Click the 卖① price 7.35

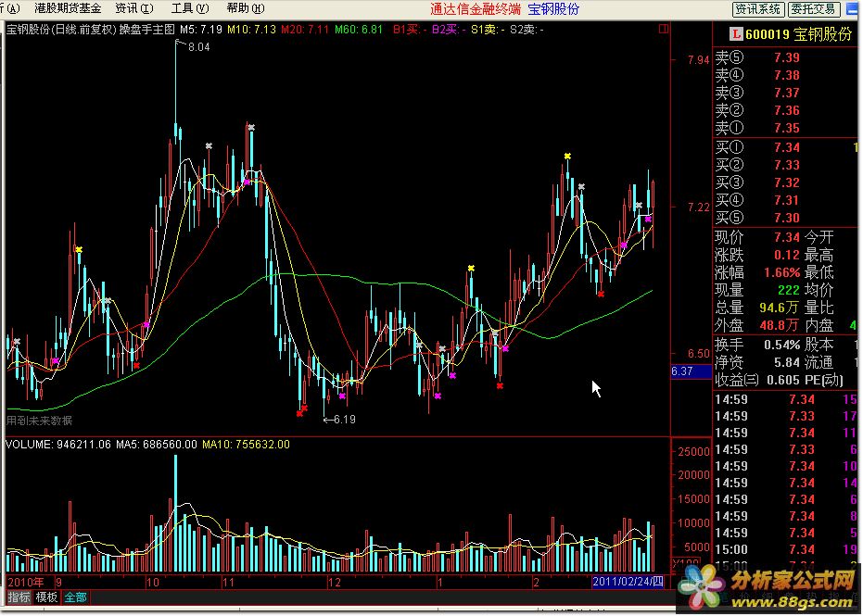coord(786,128)
